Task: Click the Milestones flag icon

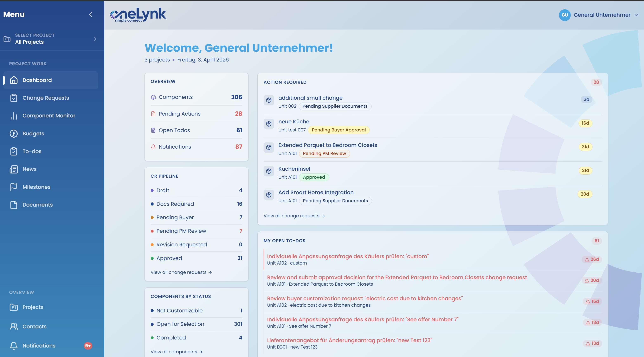Action: pos(14,187)
